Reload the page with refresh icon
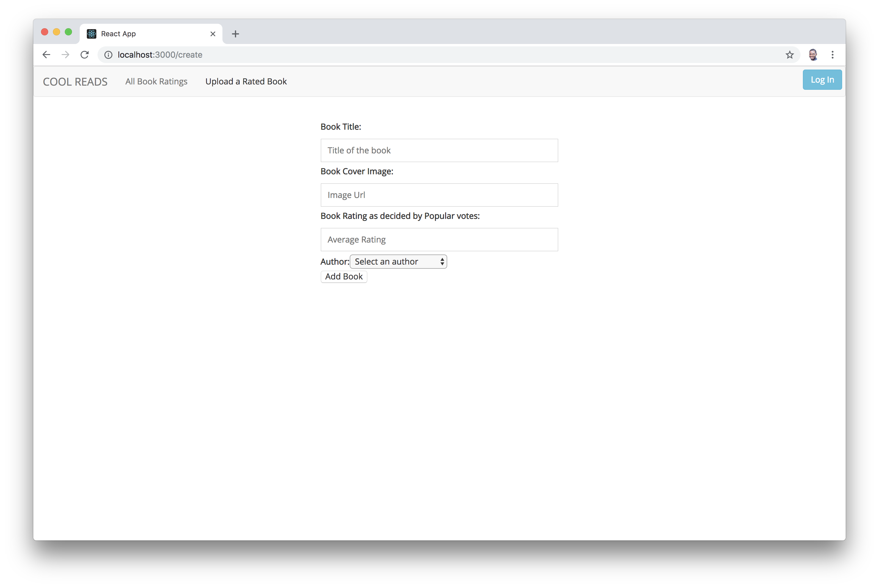Screen dimensions: 879x588 click(85, 55)
